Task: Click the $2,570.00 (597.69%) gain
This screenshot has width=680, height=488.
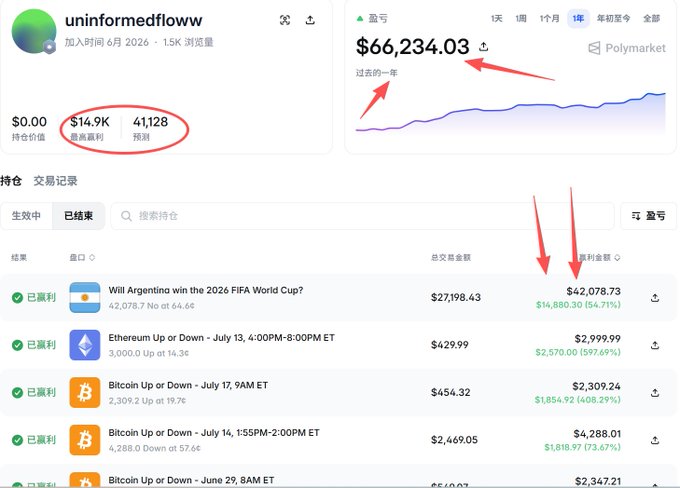Action: point(578,352)
